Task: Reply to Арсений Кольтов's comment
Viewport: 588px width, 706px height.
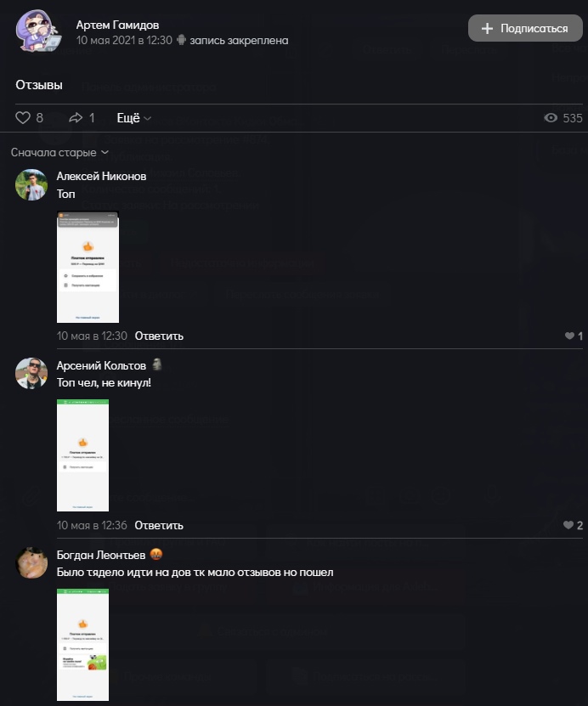Action: click(159, 525)
